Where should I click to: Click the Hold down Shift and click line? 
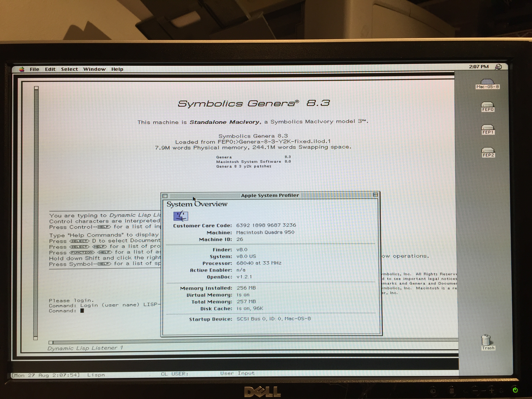(105, 258)
